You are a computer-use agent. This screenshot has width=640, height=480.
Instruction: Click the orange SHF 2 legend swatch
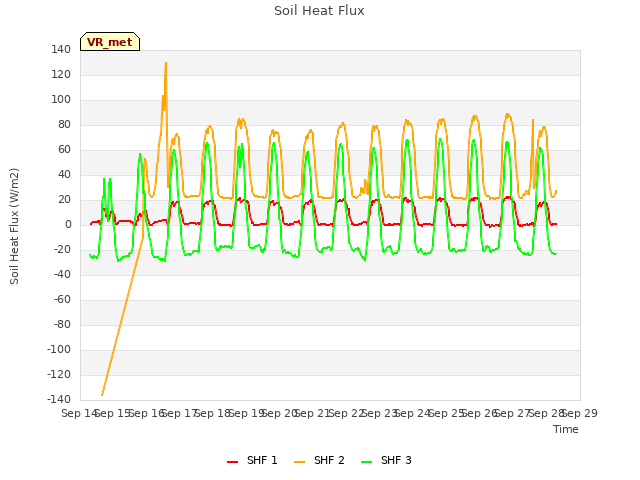tap(299, 462)
